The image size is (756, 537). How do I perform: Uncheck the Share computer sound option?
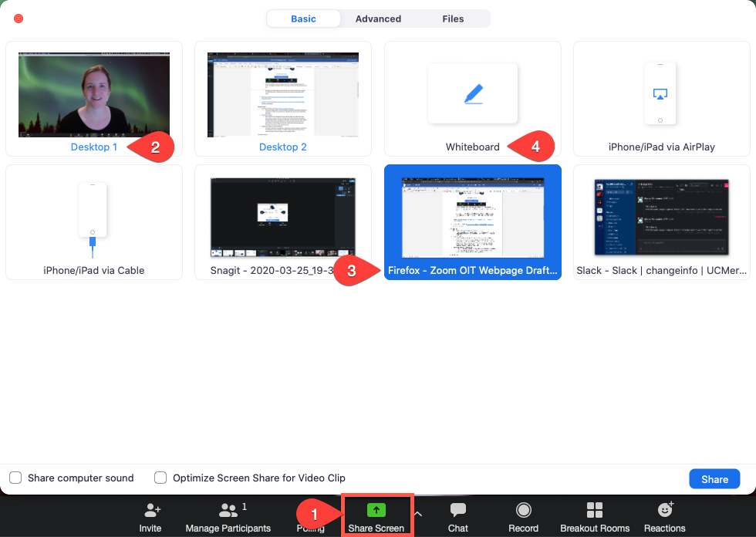[x=15, y=478]
